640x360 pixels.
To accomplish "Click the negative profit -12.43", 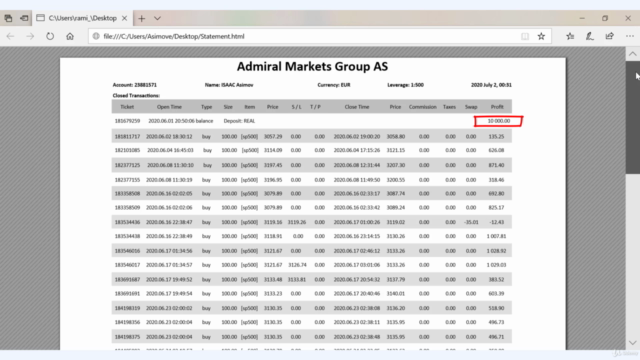I will click(496, 222).
